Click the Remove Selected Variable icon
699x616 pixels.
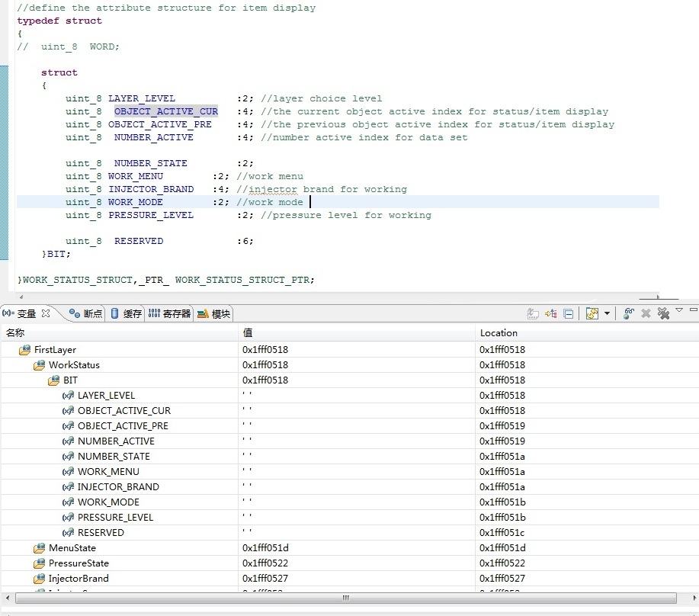646,313
